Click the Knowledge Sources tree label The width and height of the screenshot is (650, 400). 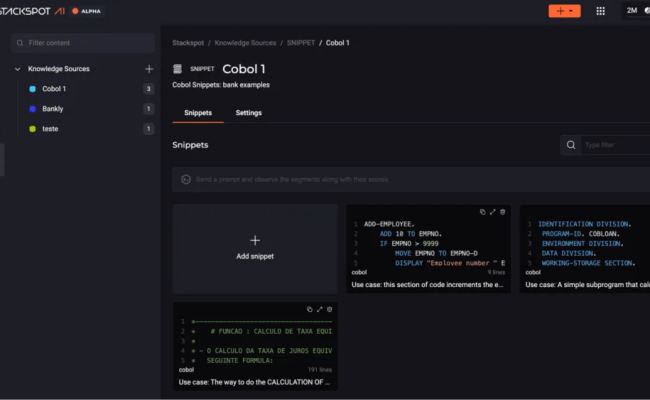tap(59, 69)
